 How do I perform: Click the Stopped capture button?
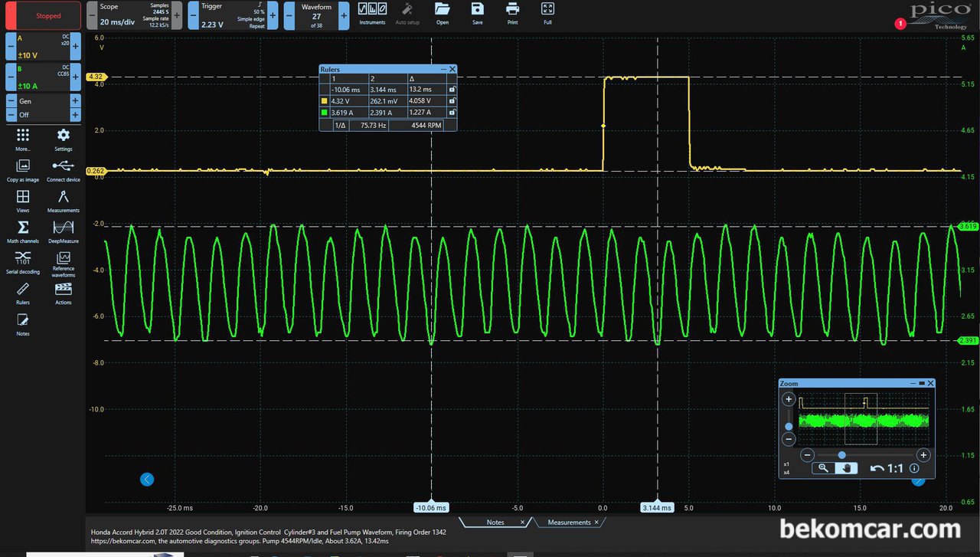43,15
